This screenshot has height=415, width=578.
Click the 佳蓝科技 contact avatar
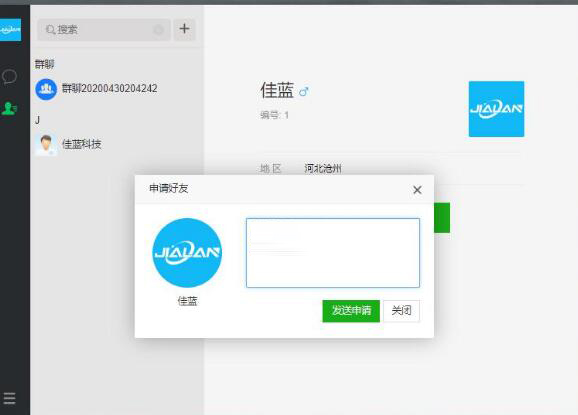click(x=46, y=144)
